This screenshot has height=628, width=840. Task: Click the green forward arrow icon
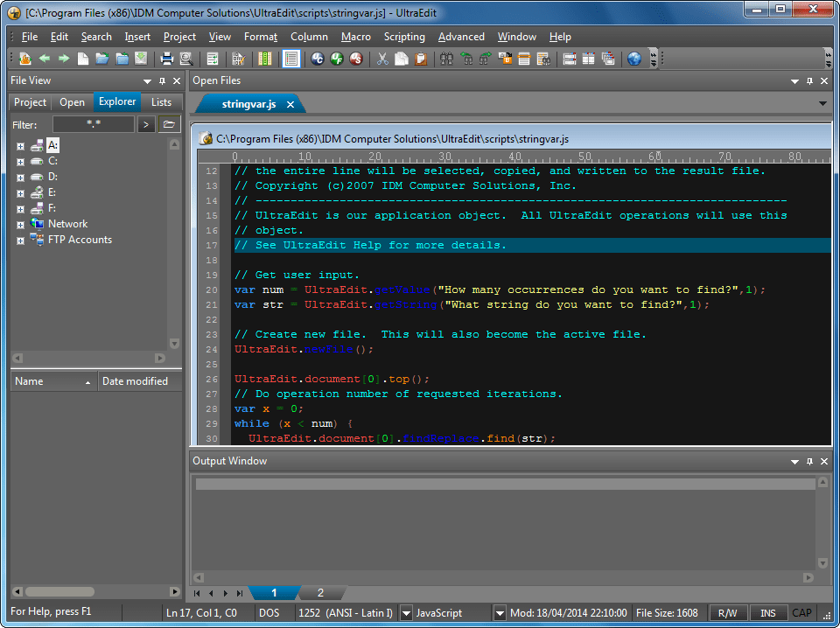[64, 59]
